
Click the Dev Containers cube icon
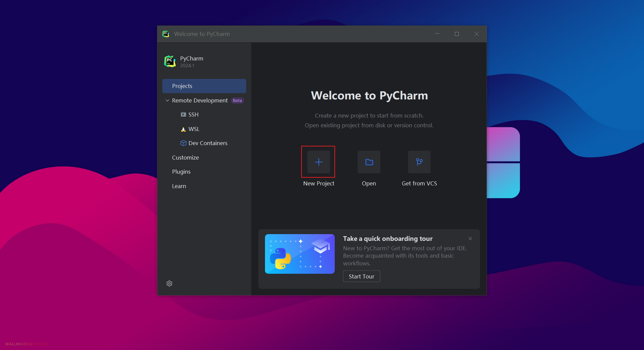(x=183, y=143)
